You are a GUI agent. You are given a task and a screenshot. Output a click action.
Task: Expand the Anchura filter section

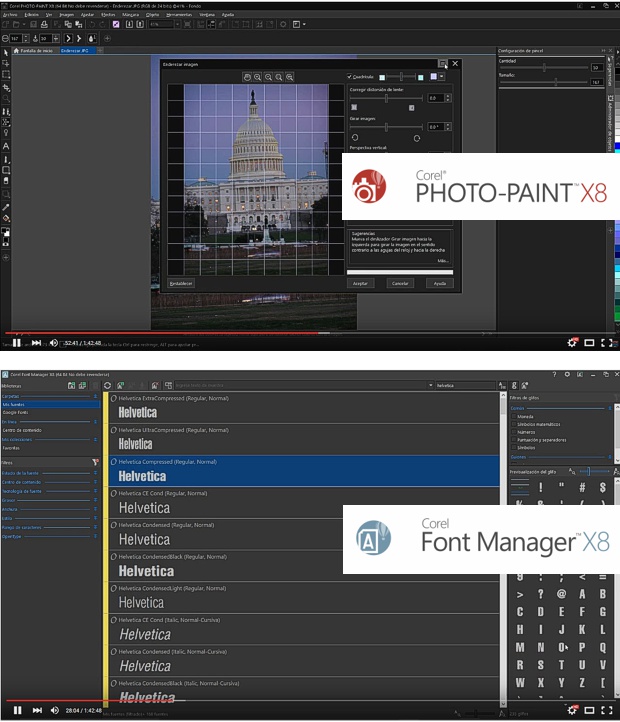(95, 509)
